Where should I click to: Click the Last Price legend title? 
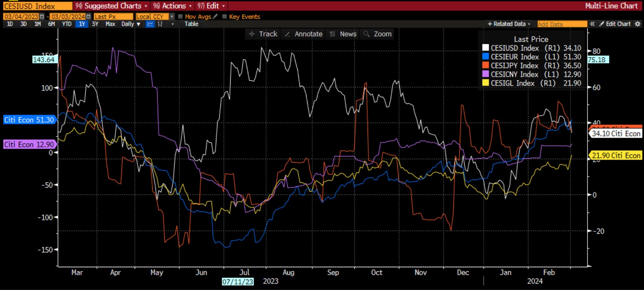pyautogui.click(x=531, y=39)
